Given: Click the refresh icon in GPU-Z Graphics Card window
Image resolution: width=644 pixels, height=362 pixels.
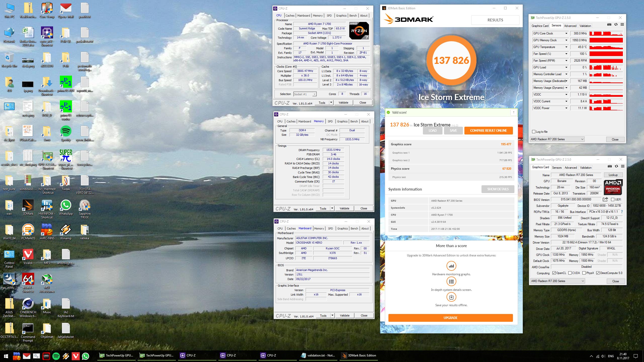Looking at the screenshot, I should (616, 166).
